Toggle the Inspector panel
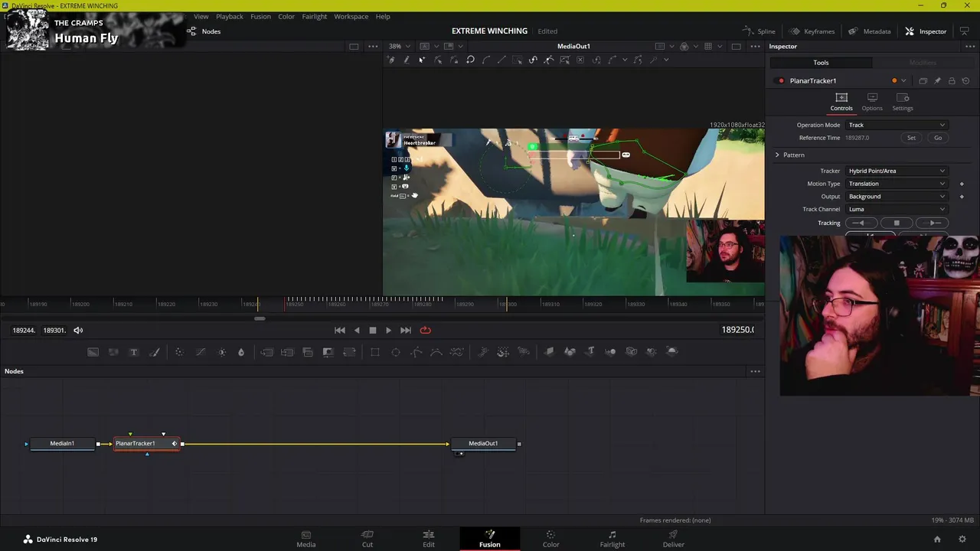 coord(926,31)
